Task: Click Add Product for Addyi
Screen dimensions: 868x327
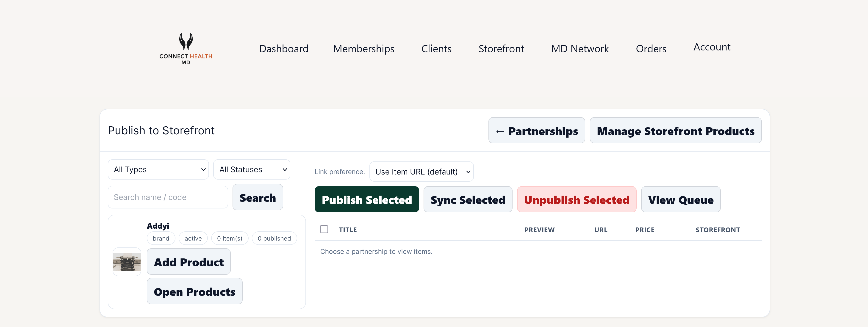Action: click(x=188, y=262)
